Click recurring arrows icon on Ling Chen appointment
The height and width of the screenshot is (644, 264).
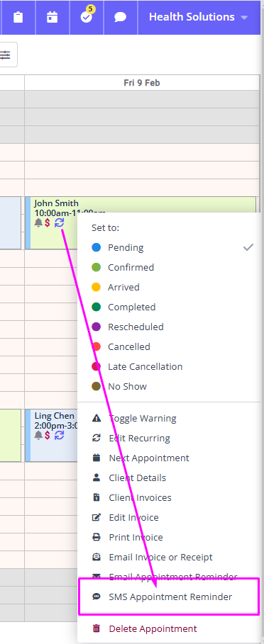point(59,435)
